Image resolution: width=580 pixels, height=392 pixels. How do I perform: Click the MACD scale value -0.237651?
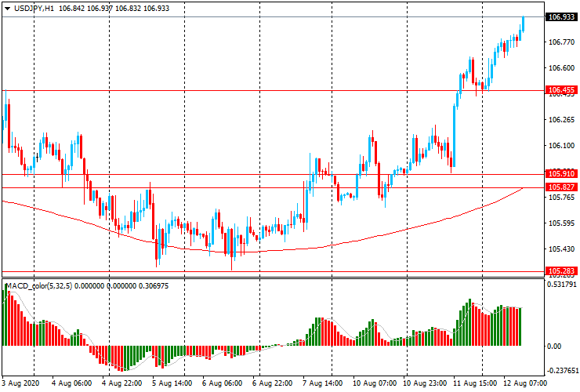pos(561,372)
